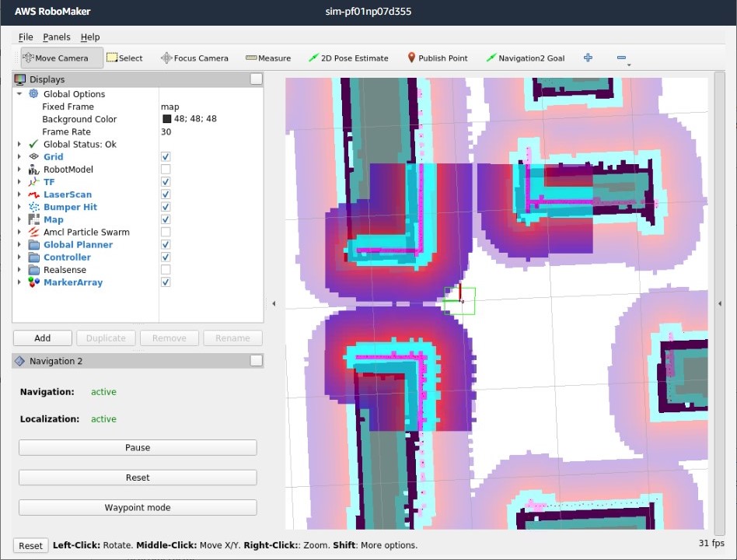Open the Help menu
This screenshot has height=560, width=737.
[x=90, y=37]
